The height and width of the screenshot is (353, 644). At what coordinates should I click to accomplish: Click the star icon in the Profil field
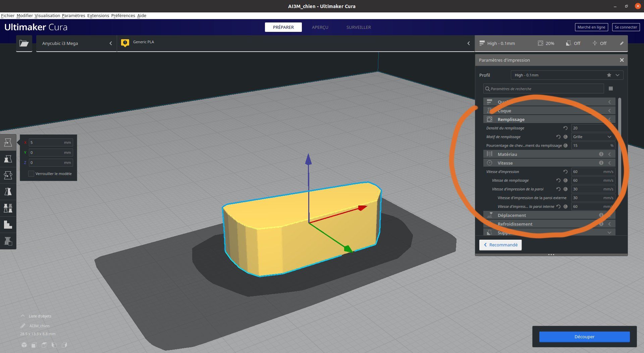click(x=609, y=75)
